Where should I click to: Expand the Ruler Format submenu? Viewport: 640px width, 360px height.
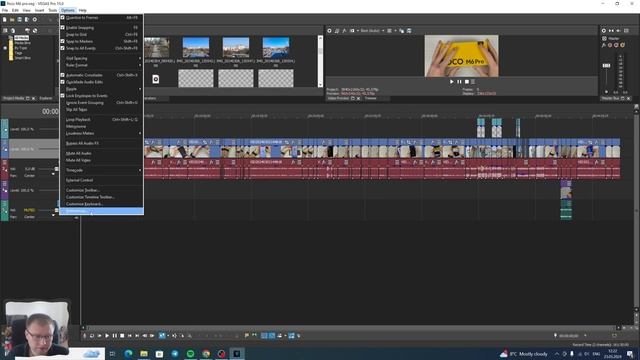coord(101,65)
